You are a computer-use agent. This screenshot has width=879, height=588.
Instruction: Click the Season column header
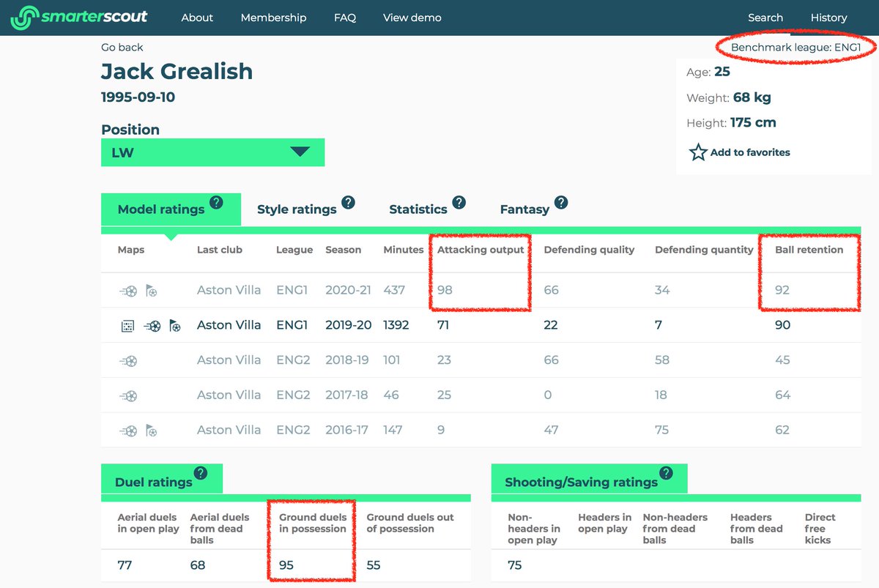click(344, 250)
